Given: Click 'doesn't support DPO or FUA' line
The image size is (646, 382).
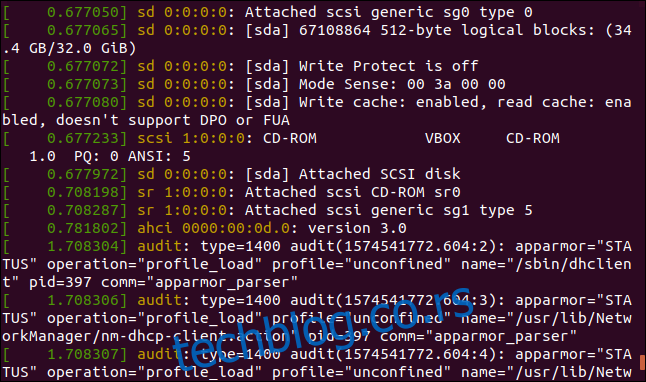Looking at the screenshot, I should click(x=146, y=120).
